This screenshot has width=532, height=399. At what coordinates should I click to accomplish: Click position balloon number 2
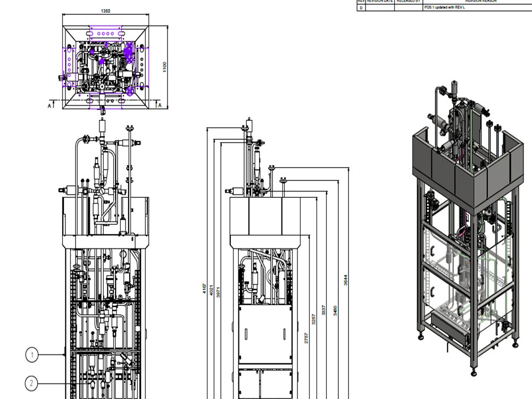[x=31, y=384]
